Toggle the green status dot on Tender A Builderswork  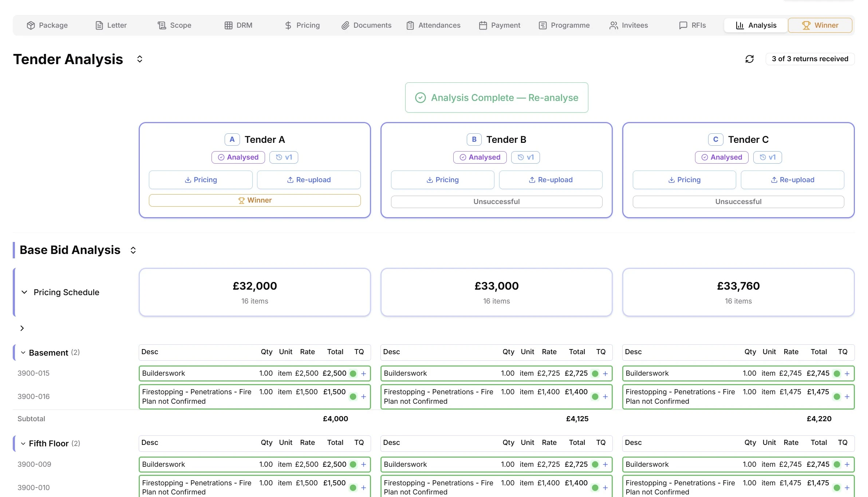[x=352, y=373]
